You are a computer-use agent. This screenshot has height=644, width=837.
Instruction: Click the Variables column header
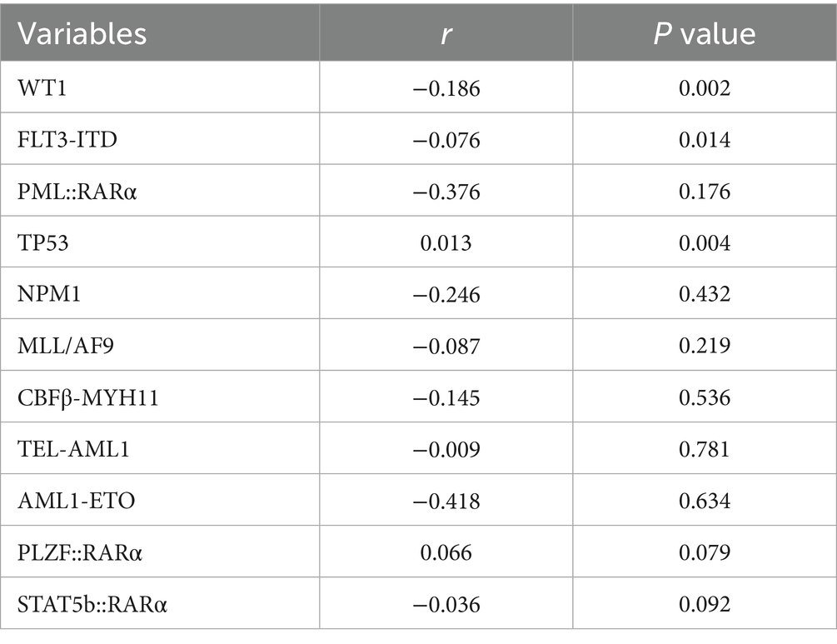click(82, 32)
